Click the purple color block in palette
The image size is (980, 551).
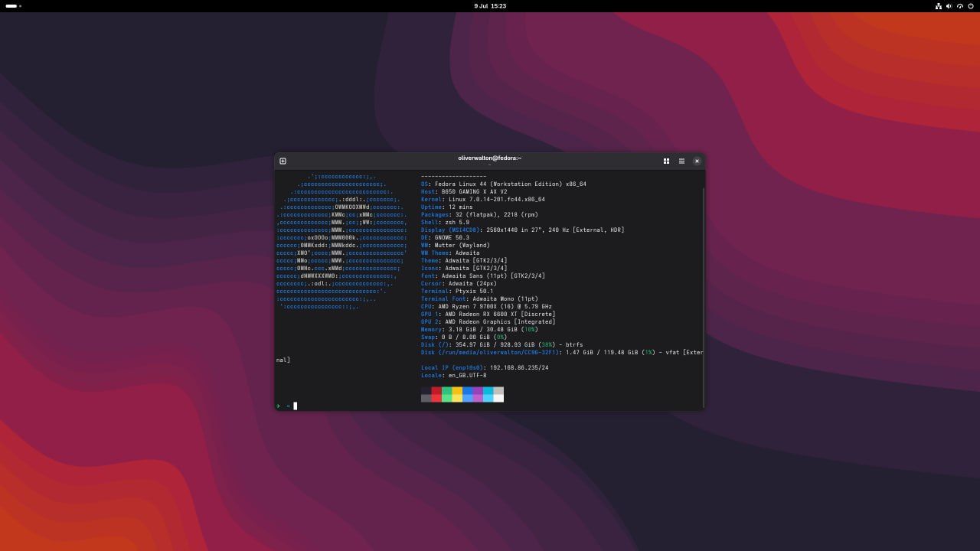(x=478, y=394)
